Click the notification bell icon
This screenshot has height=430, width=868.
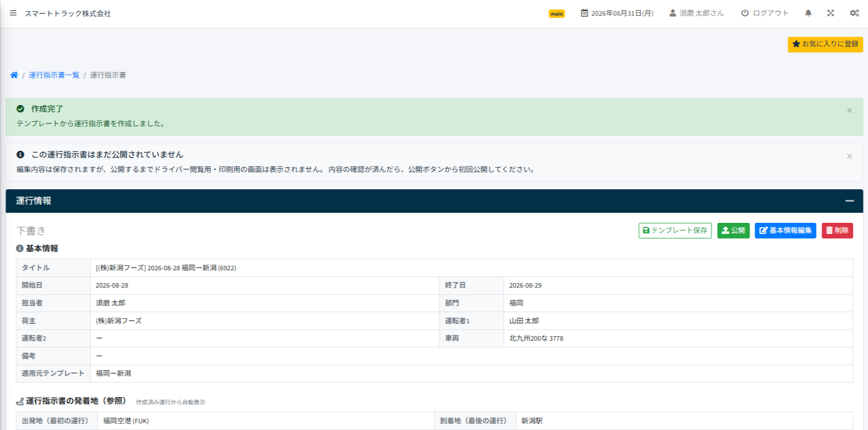coord(808,13)
